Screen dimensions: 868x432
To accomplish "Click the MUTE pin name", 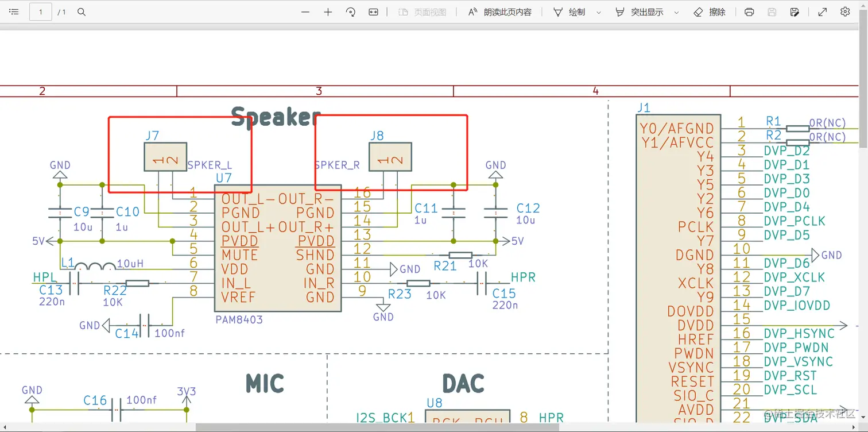I will pyautogui.click(x=239, y=255).
